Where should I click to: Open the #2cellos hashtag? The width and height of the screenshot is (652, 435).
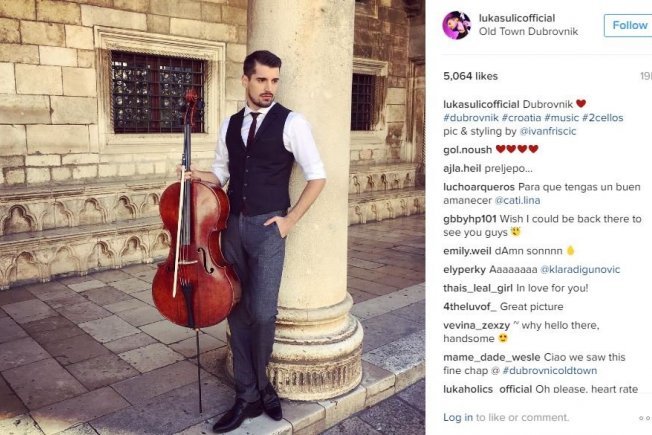point(603,118)
